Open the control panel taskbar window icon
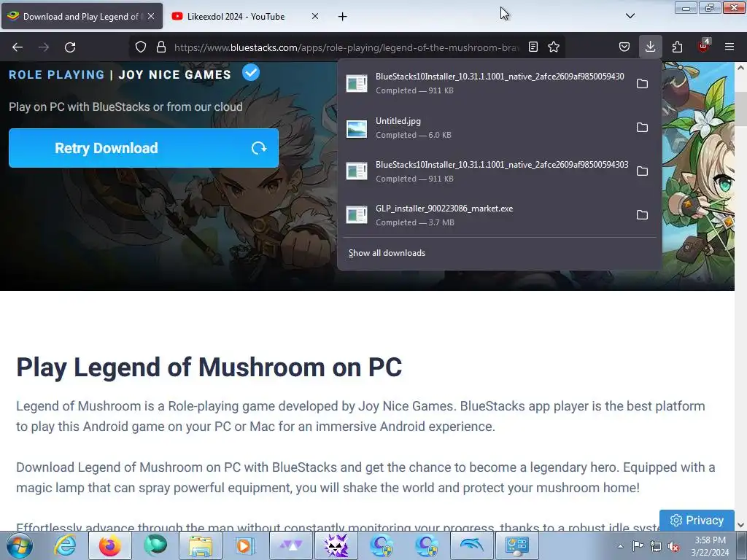 (x=516, y=545)
